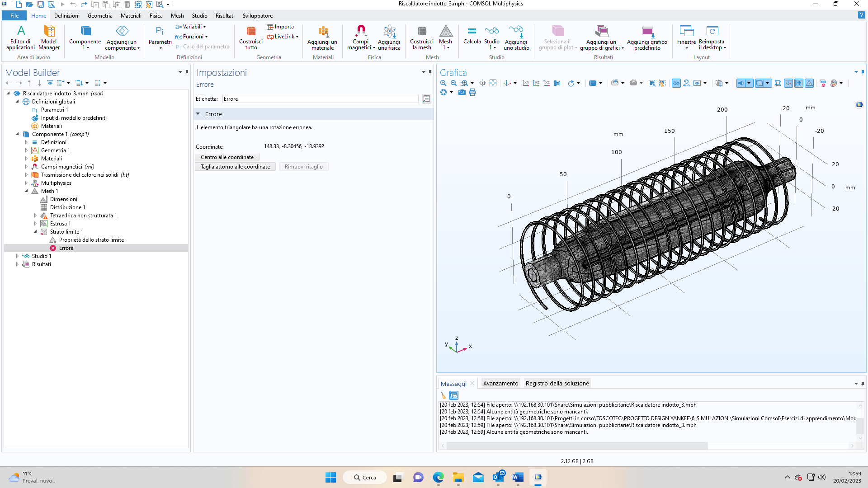Click the Etichetta input field
The height and width of the screenshot is (488, 868).
click(321, 99)
